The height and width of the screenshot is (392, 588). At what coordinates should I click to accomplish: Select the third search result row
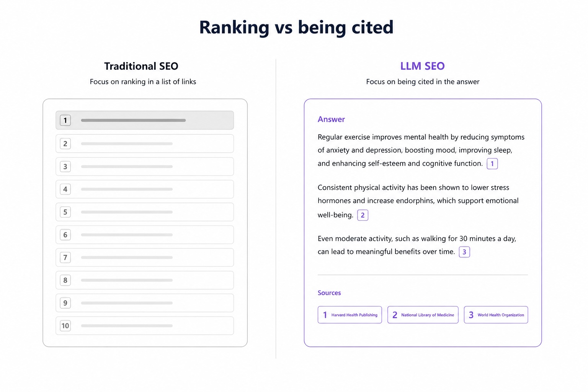coord(145,167)
